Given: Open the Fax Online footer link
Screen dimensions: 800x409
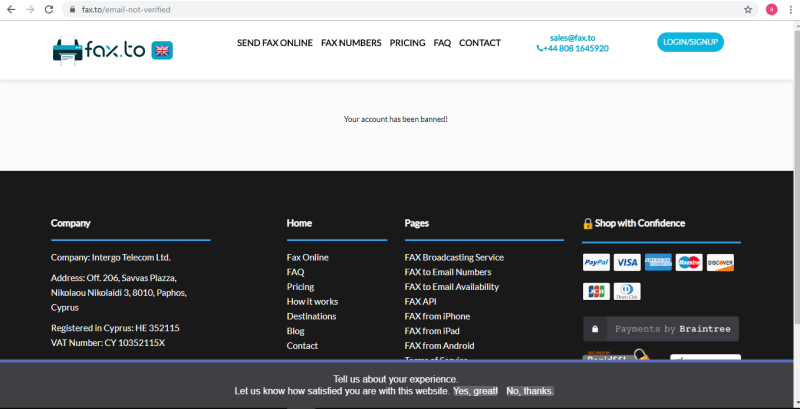Looking at the screenshot, I should (308, 258).
